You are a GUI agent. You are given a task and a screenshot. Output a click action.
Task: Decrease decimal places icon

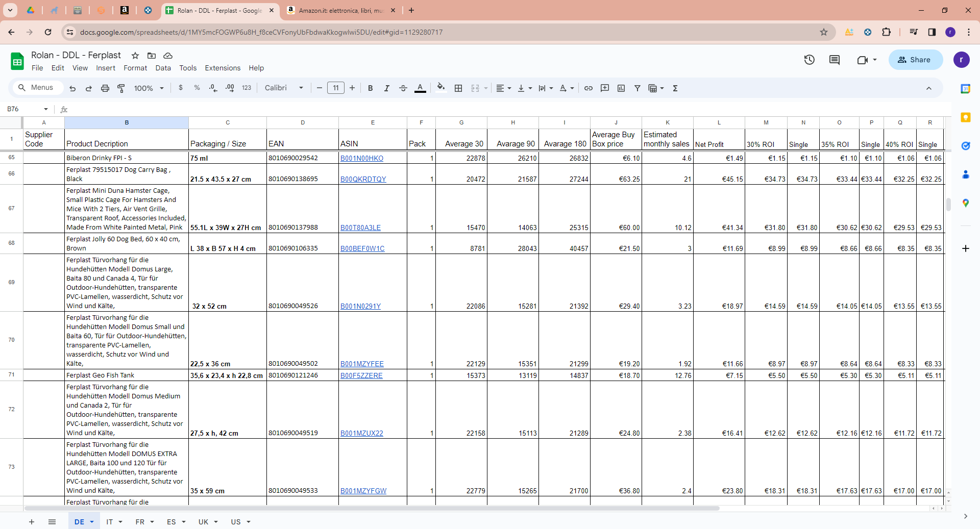point(213,88)
